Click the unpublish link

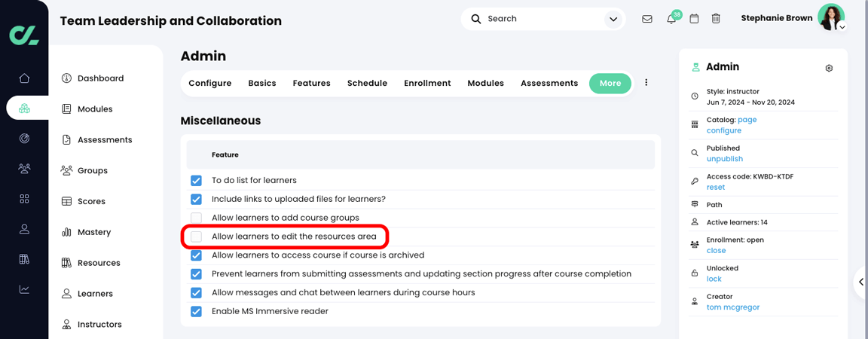pos(725,159)
